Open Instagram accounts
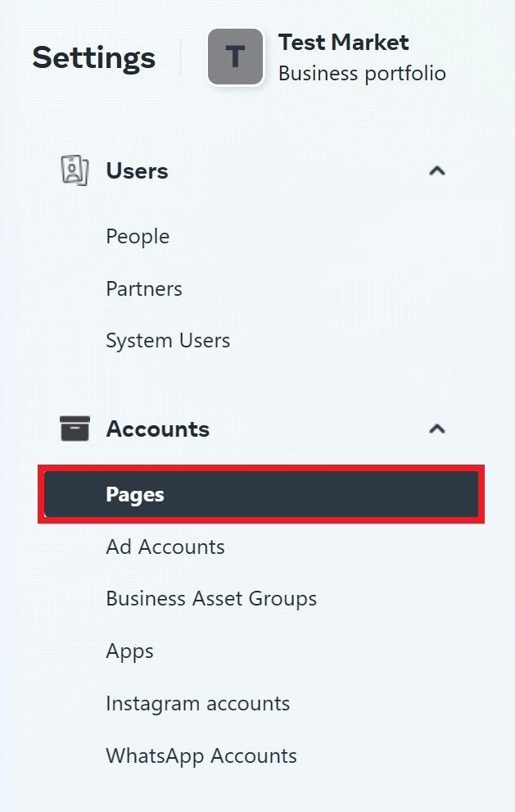The height and width of the screenshot is (812, 515). tap(197, 704)
